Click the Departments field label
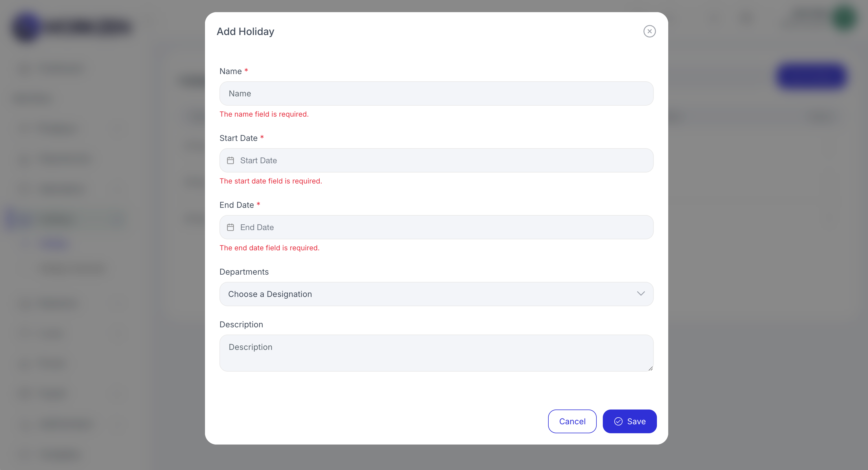 pyautogui.click(x=244, y=272)
